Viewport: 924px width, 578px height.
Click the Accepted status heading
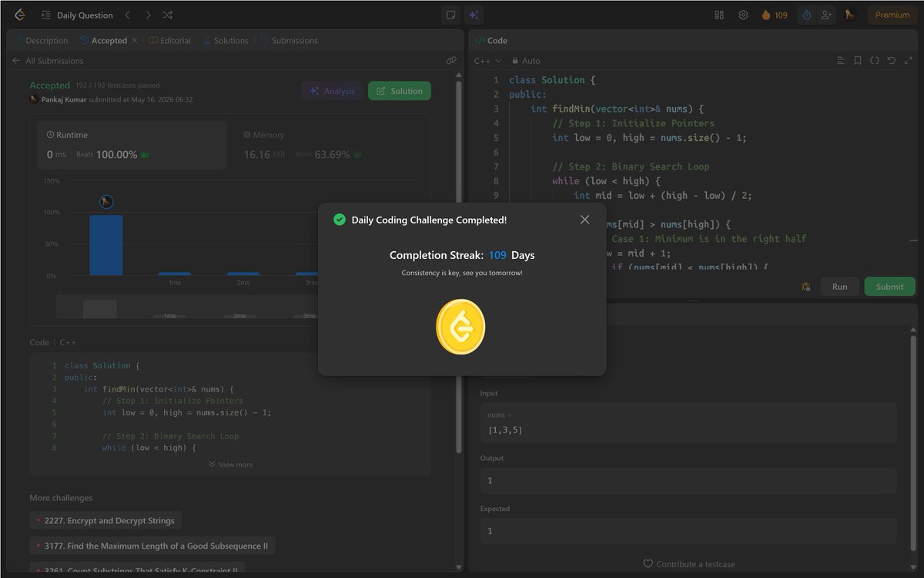[x=49, y=86]
